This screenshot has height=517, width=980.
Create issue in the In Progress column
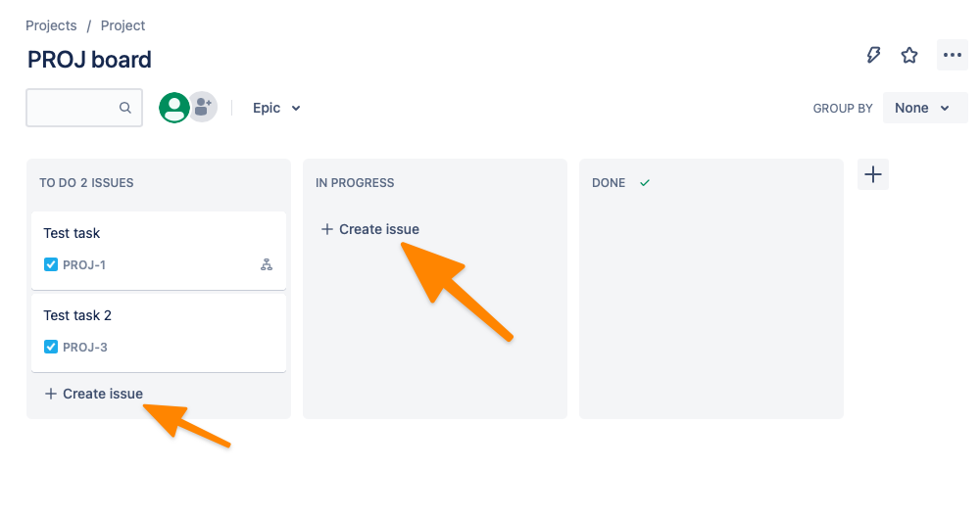coord(370,229)
